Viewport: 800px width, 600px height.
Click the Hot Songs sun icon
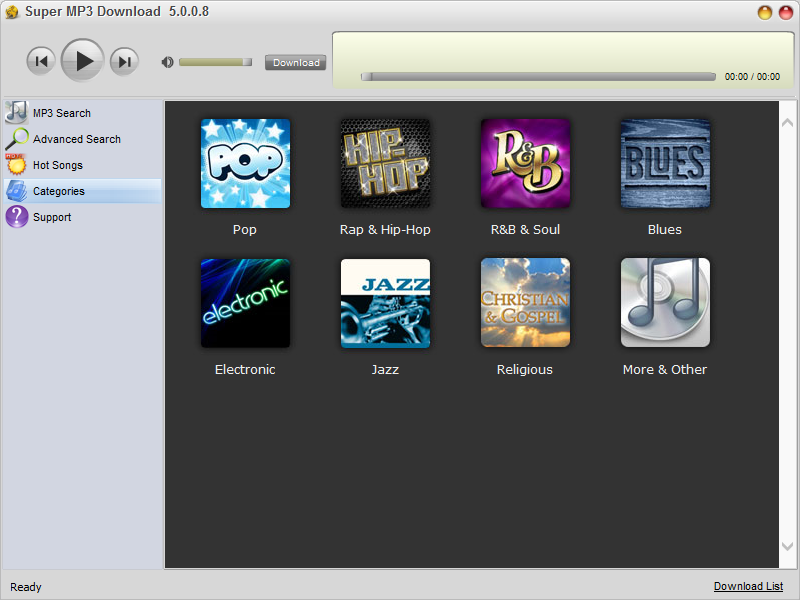[16, 164]
